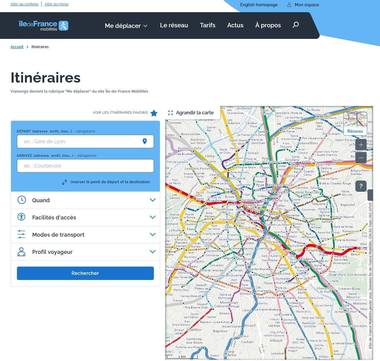
Task: Click the person icon beside Profil voyageur
Action: 21,252
